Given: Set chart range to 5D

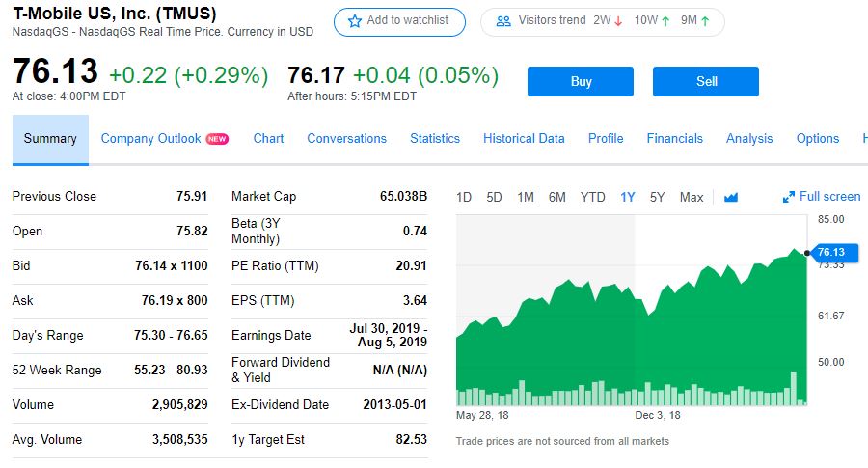Looking at the screenshot, I should pos(494,197).
